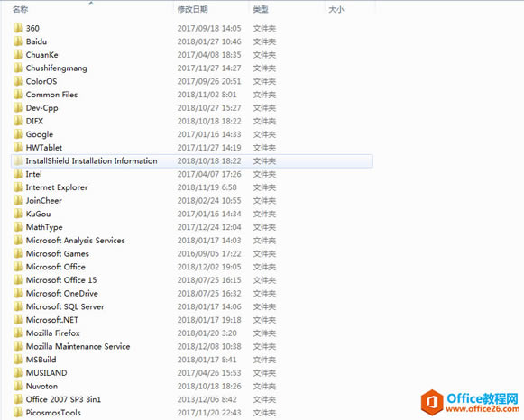This screenshot has height=420, width=524.
Task: Click the folder name Dev-Cpp
Action: [42, 108]
